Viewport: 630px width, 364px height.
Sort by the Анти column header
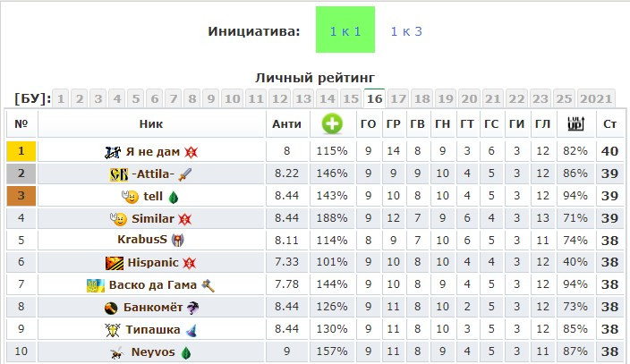(x=286, y=123)
